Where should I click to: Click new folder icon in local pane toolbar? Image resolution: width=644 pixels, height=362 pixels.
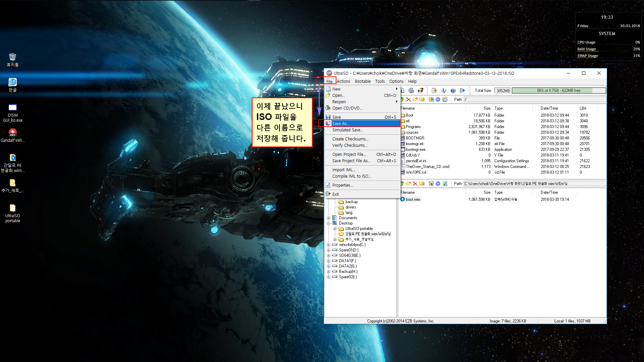tap(409, 184)
